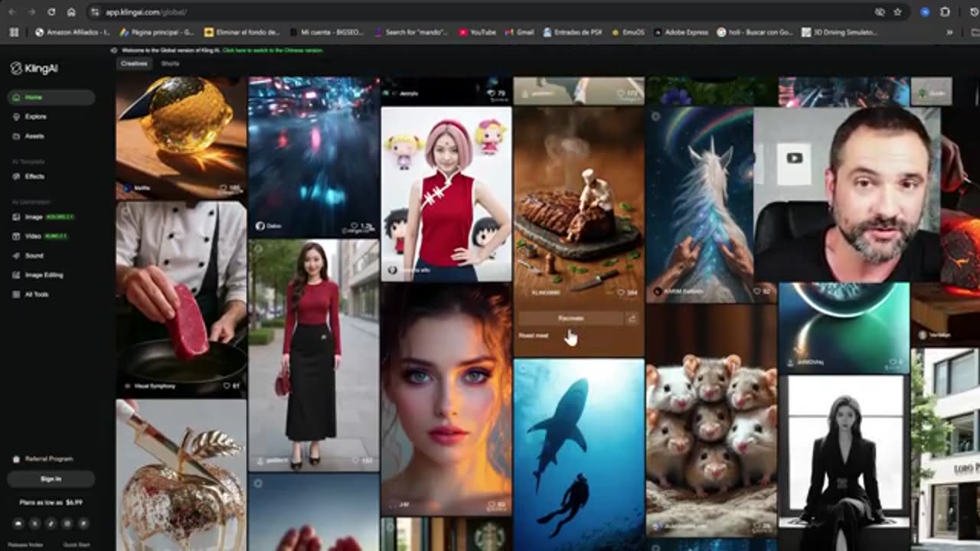Open the Home item in the sidebar
The height and width of the screenshot is (551, 980).
pos(51,97)
